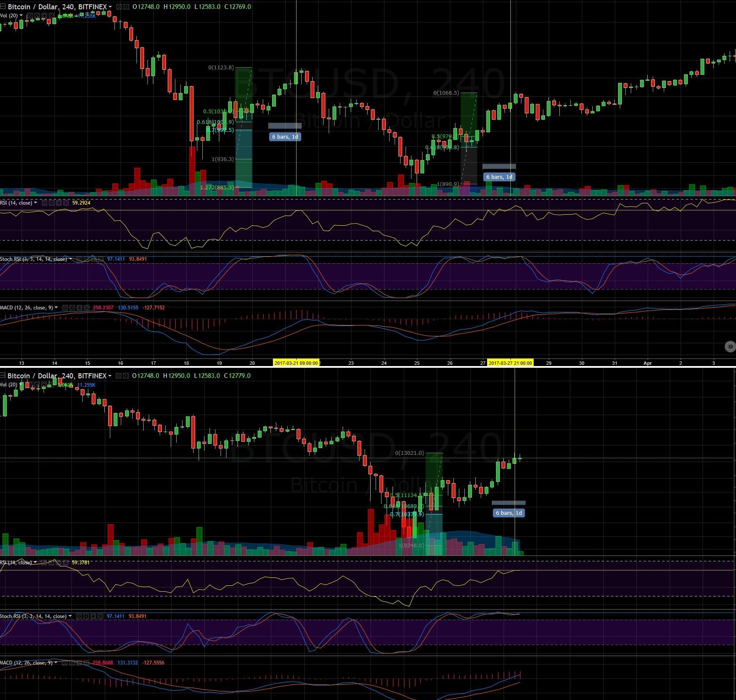Toggle visibility eye of bottom Stoch RSI
The height and width of the screenshot is (700, 736).
pos(79,616)
